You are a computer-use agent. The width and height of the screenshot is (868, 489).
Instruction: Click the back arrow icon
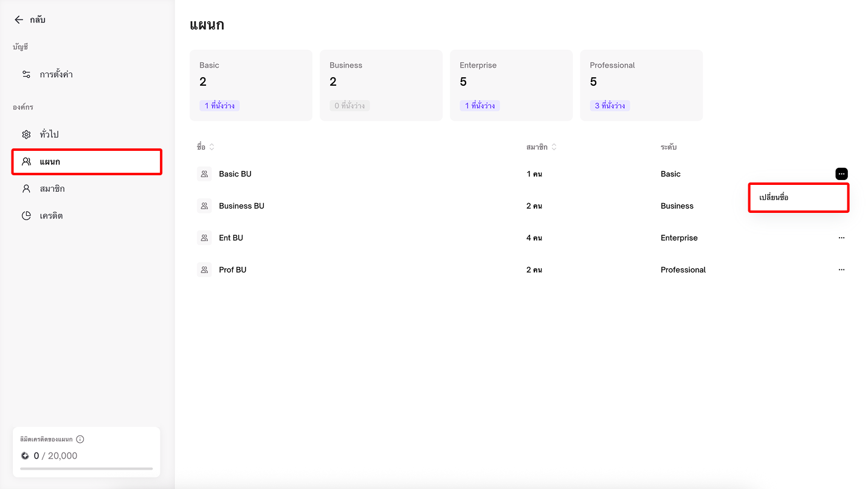click(19, 20)
